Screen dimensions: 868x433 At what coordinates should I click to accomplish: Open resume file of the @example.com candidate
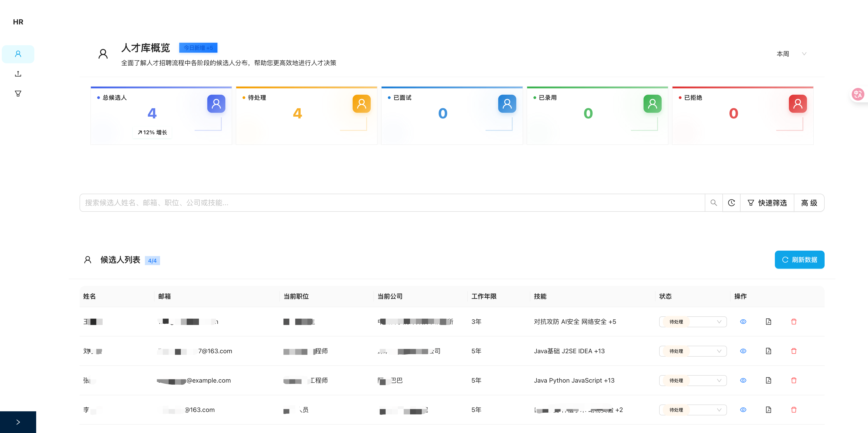768,380
